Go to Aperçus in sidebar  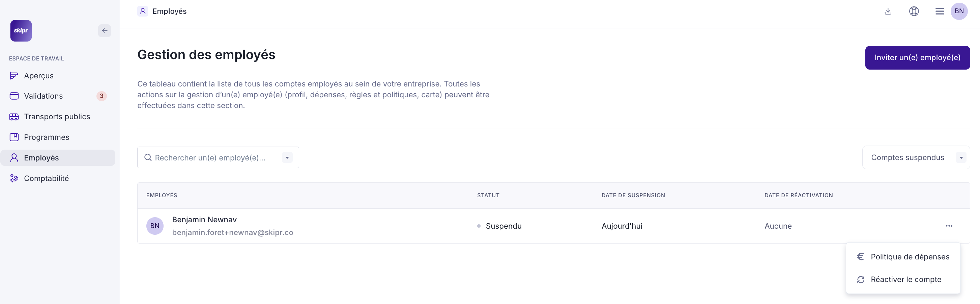point(39,76)
